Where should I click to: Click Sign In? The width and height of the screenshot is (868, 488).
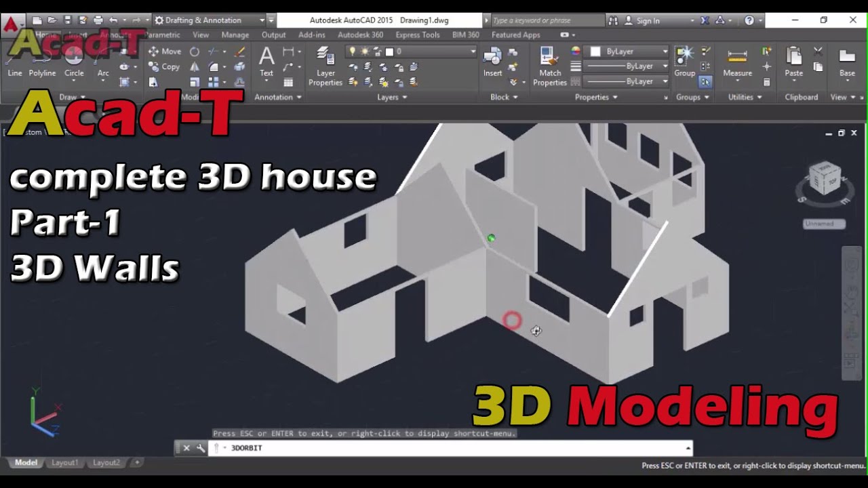coord(642,20)
